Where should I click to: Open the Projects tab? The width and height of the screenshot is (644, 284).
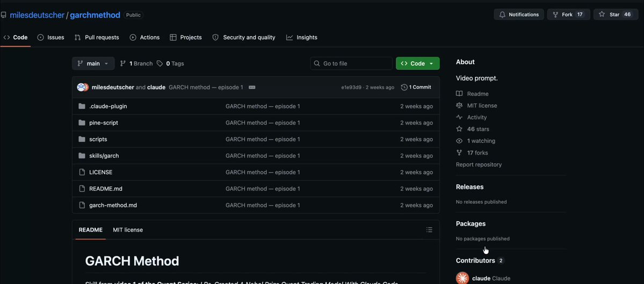(x=186, y=38)
